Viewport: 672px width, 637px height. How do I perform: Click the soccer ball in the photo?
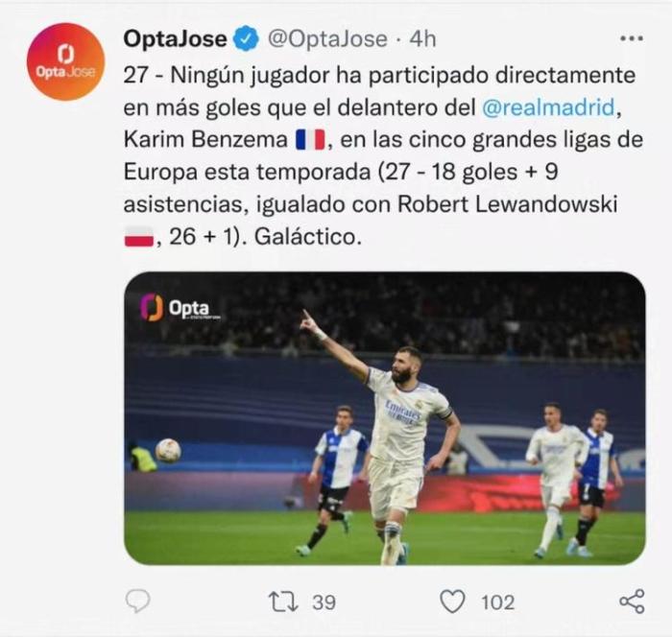click(168, 450)
